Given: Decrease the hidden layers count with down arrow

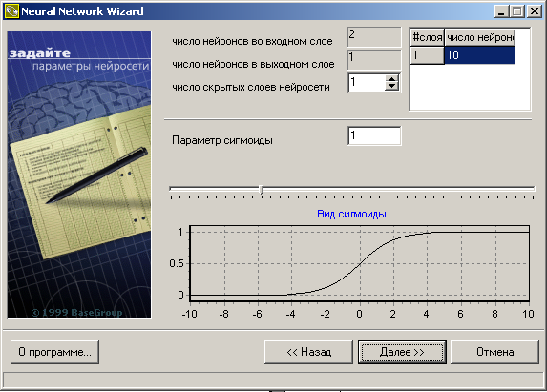Looking at the screenshot, I should point(392,87).
